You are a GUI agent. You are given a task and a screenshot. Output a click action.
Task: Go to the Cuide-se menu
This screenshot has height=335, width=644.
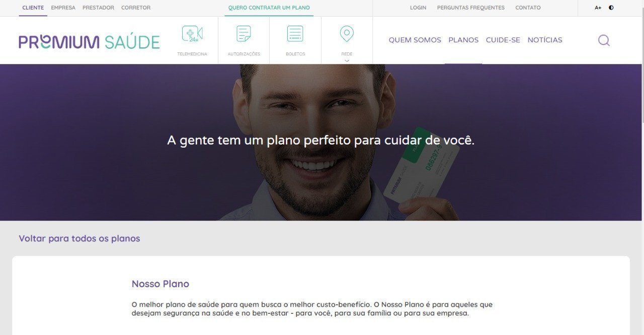pos(503,40)
